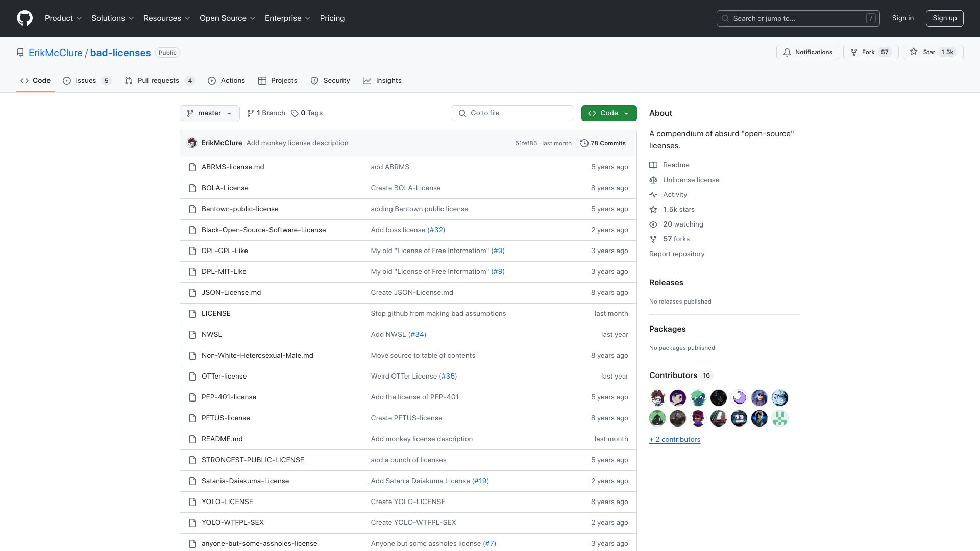The height and width of the screenshot is (551, 980).
Task: Click the 51fef85 commit hash
Action: pos(526,143)
